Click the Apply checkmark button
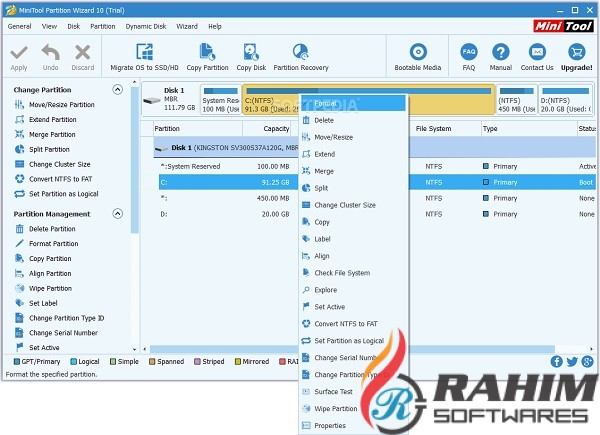The image size is (600, 435). [19, 57]
